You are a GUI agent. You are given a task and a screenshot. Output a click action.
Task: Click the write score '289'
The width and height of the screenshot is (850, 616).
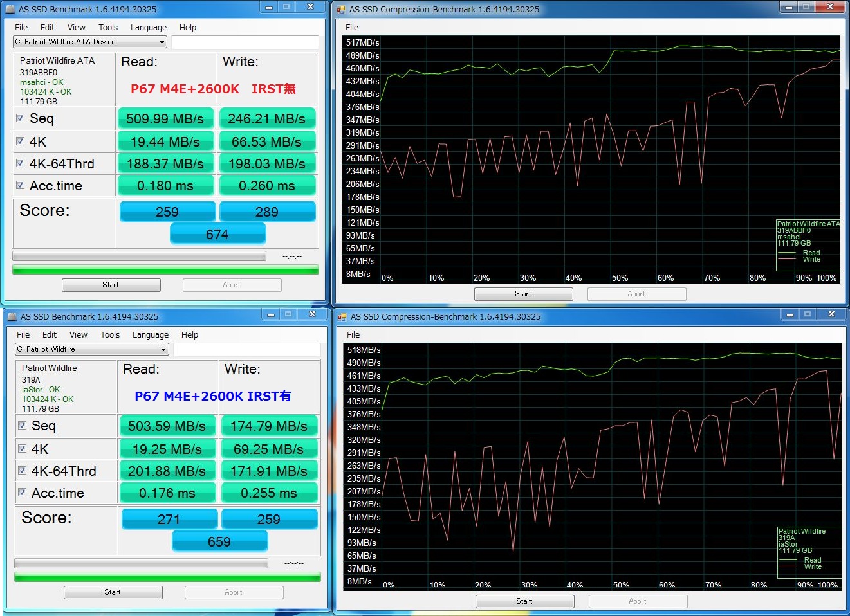point(267,212)
